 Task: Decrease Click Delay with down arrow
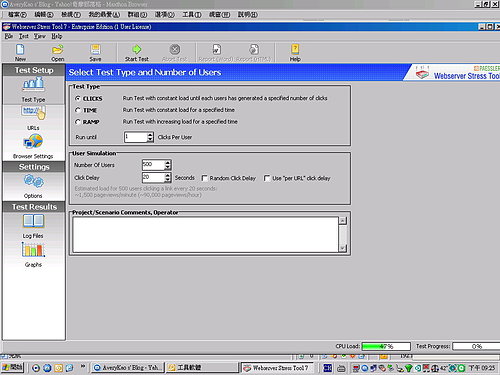(x=168, y=180)
